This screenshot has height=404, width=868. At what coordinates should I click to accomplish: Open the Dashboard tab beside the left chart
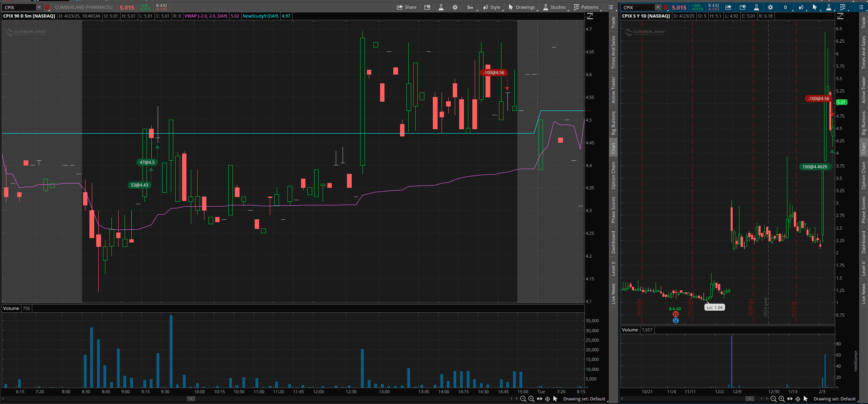point(613,242)
